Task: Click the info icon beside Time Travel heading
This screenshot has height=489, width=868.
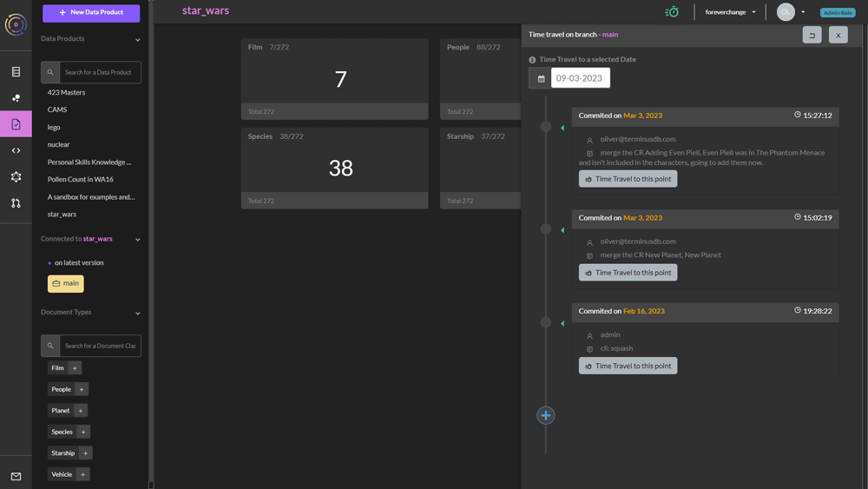Action: pyautogui.click(x=532, y=60)
